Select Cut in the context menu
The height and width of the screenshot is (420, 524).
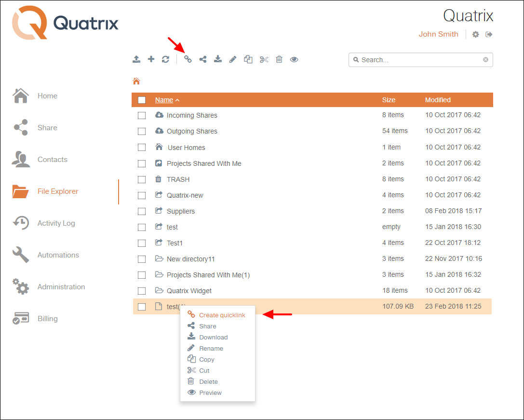[199, 370]
